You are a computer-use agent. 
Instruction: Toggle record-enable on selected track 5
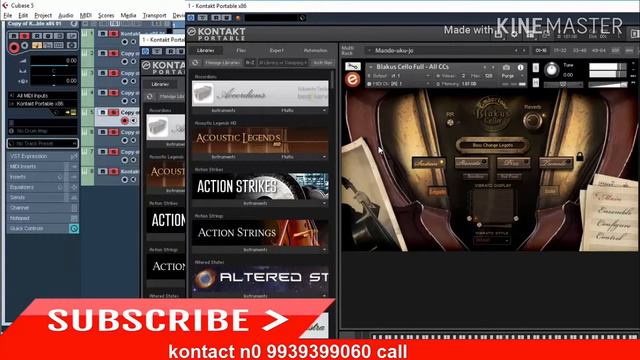click(124, 121)
